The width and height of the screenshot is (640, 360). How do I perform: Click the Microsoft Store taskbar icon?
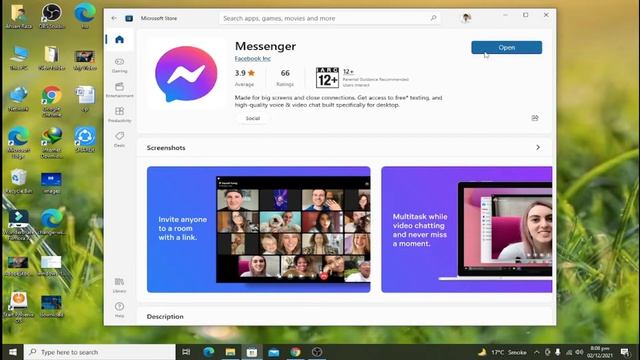point(252,352)
